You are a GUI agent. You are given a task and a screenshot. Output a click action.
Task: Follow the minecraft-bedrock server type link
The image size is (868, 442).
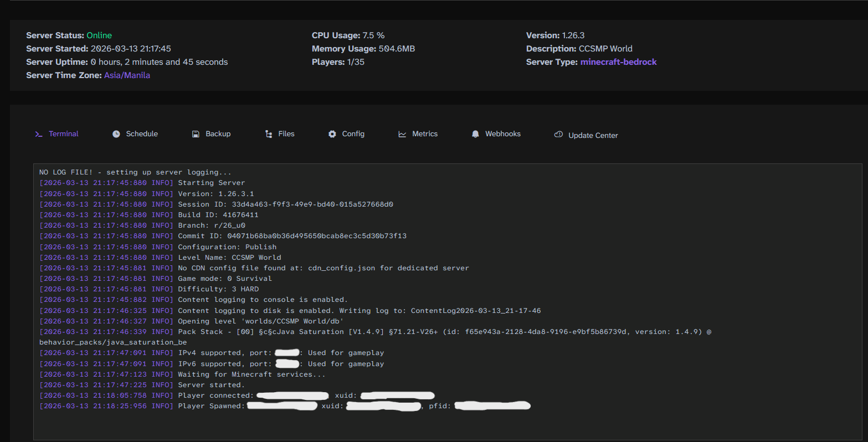coord(618,62)
